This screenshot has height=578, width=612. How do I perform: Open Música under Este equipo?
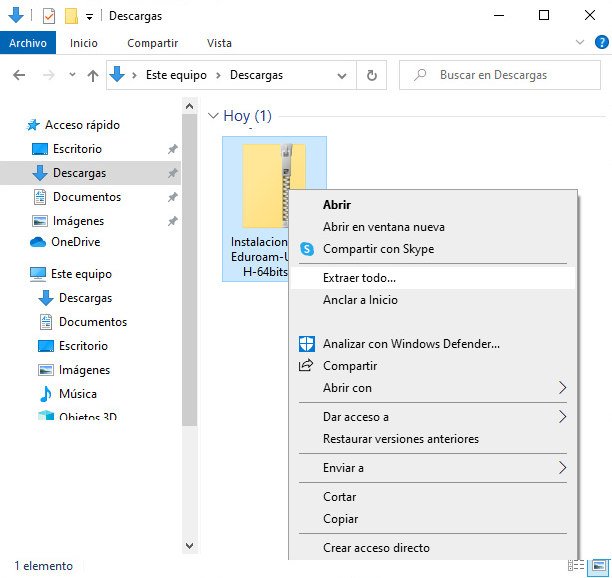click(78, 394)
